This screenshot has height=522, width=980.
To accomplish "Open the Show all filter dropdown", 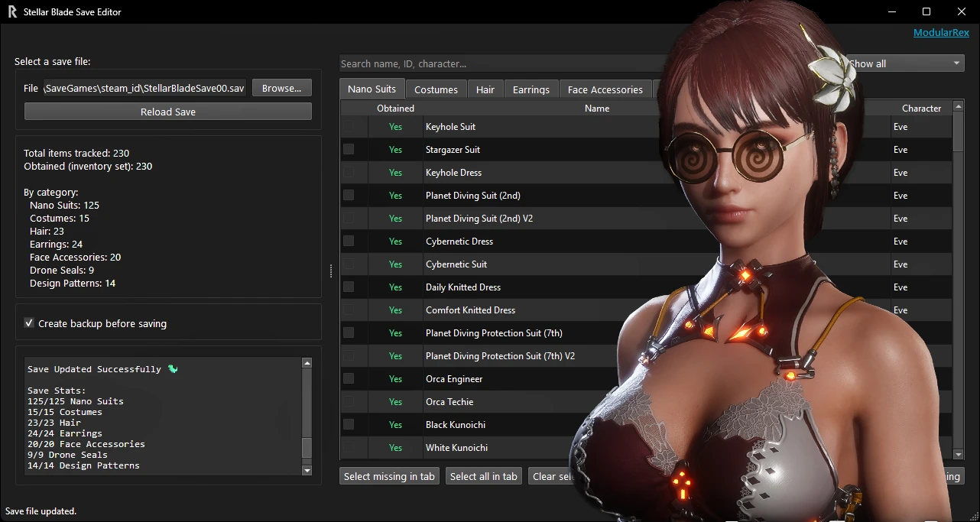I will click(x=904, y=63).
